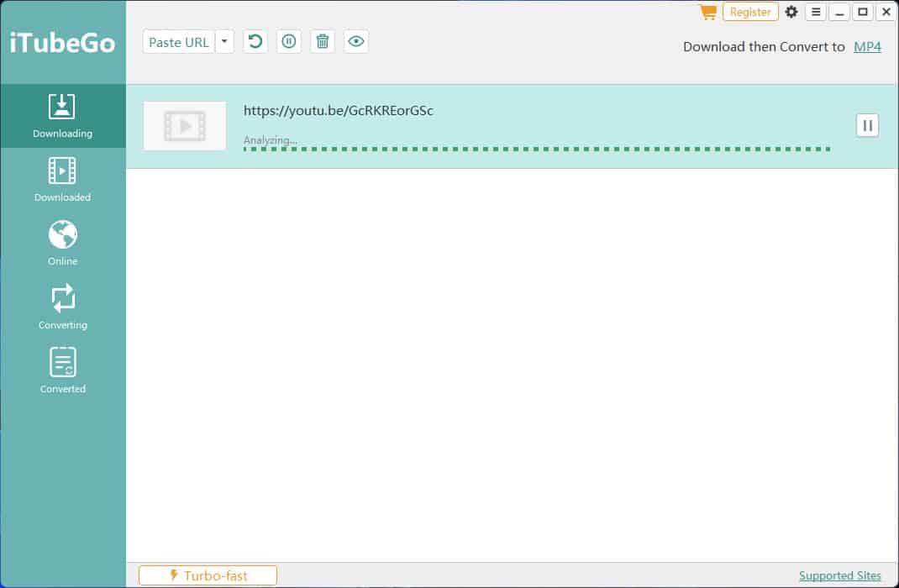Click the analyzing progress bar

point(537,149)
